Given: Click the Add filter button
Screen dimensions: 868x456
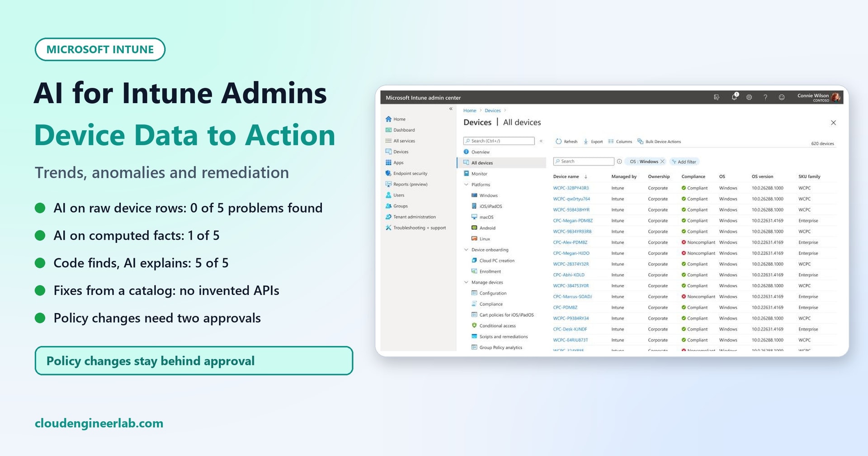Looking at the screenshot, I should pyautogui.click(x=684, y=161).
